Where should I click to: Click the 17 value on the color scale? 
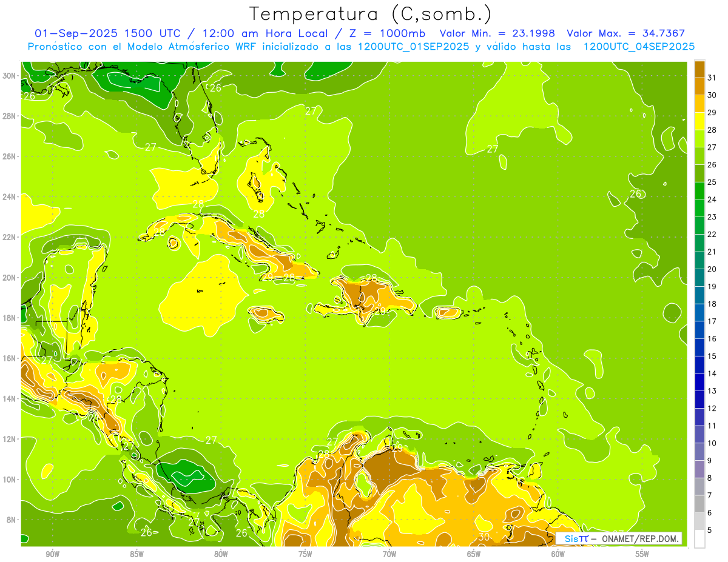[x=712, y=321]
